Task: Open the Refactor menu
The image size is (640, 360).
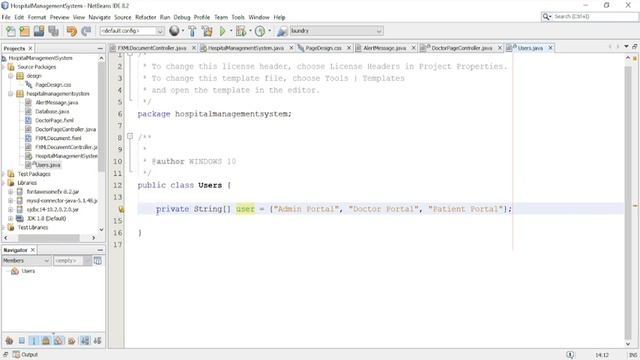Action: click(x=146, y=17)
